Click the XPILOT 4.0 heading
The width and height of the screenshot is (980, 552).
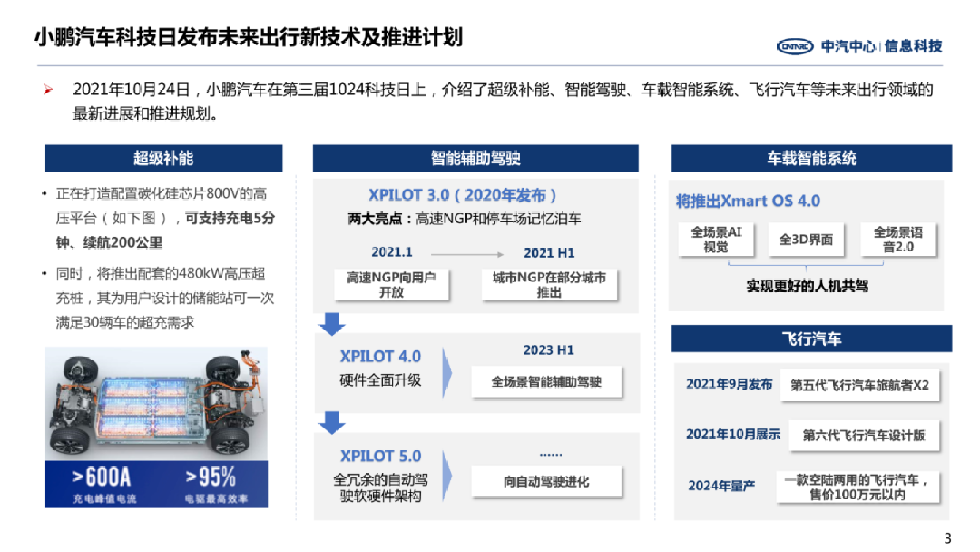click(381, 356)
